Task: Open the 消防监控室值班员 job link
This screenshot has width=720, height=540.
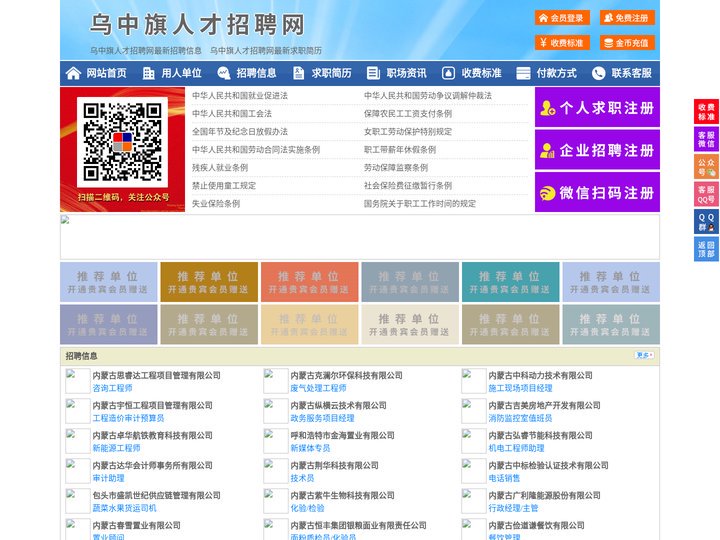Action: [x=520, y=418]
